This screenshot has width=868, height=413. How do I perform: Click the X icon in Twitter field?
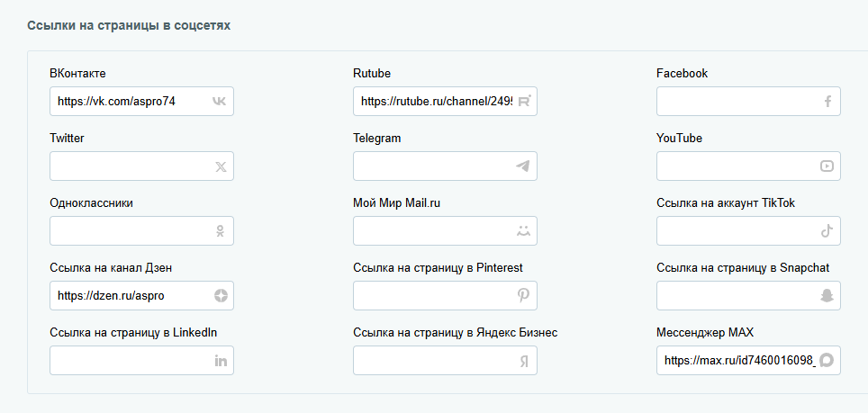(x=221, y=166)
